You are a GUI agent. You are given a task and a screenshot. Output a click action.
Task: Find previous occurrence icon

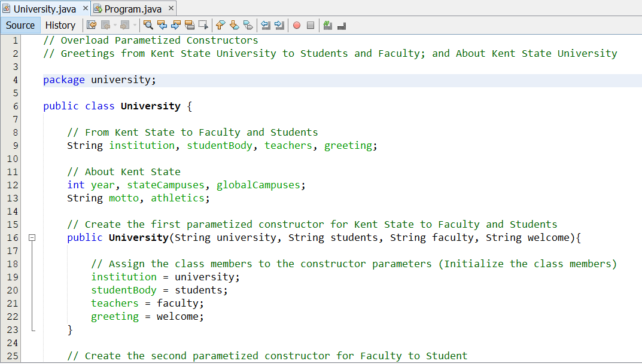click(x=162, y=25)
